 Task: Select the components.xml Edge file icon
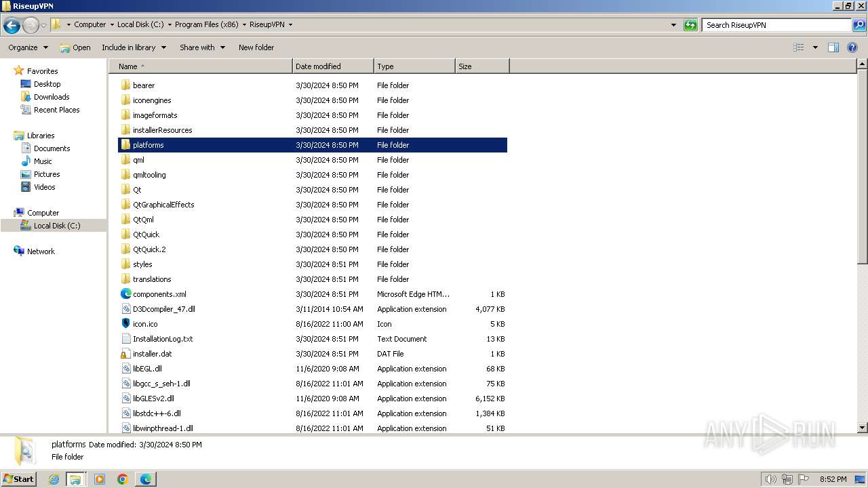(125, 294)
